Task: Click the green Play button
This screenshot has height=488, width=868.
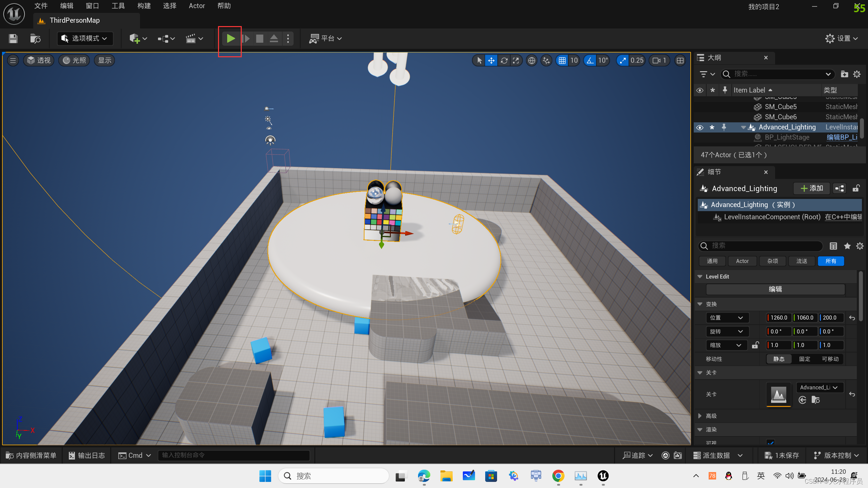Action: point(231,39)
